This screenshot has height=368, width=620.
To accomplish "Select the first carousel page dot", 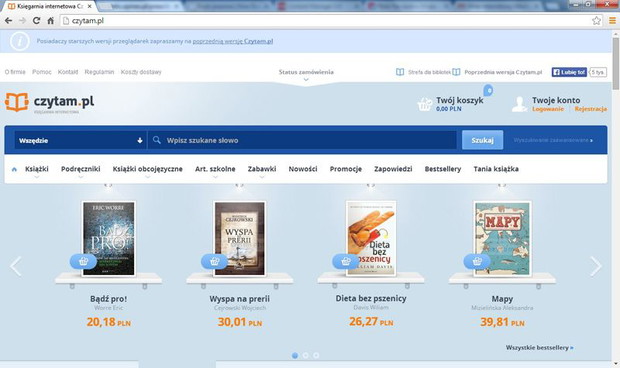I will [295, 355].
